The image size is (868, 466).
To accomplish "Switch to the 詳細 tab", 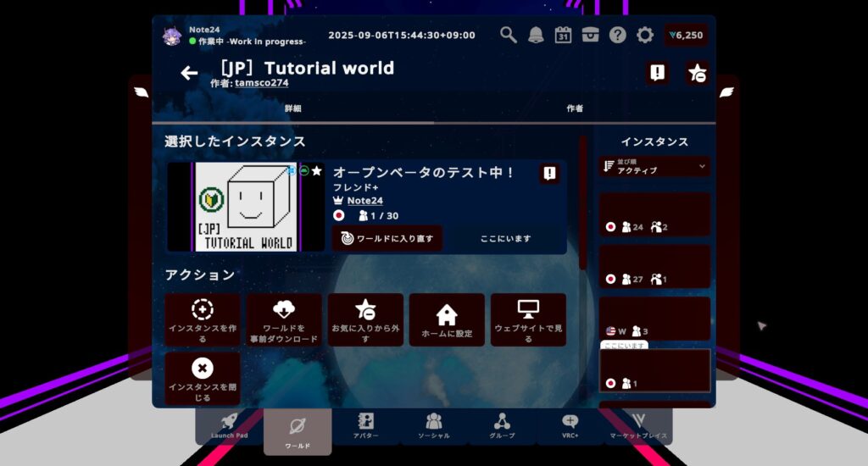I will 292,108.
